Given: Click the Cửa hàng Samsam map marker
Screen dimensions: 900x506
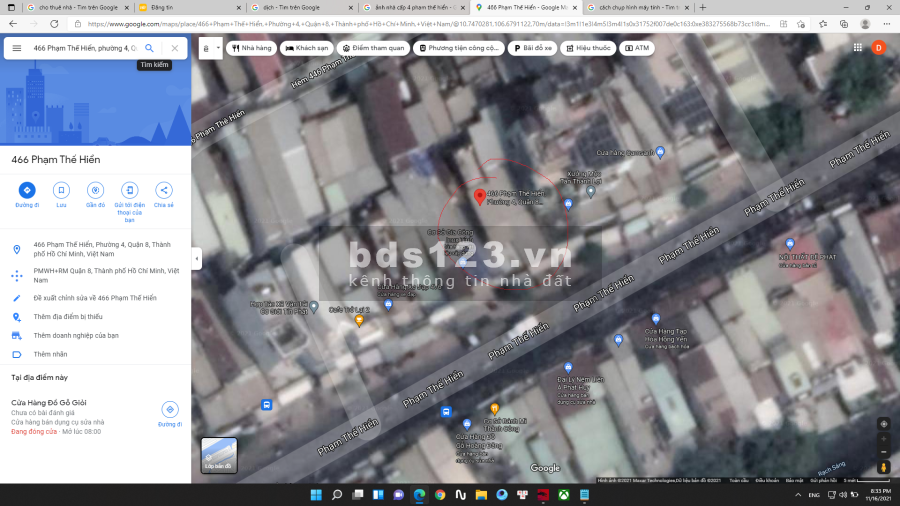Looking at the screenshot, I should [660, 152].
